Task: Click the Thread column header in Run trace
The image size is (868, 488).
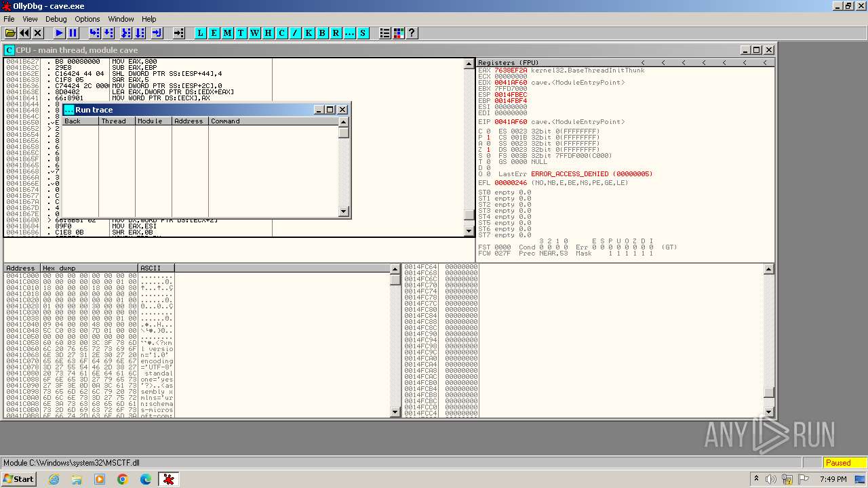Action: pyautogui.click(x=117, y=121)
